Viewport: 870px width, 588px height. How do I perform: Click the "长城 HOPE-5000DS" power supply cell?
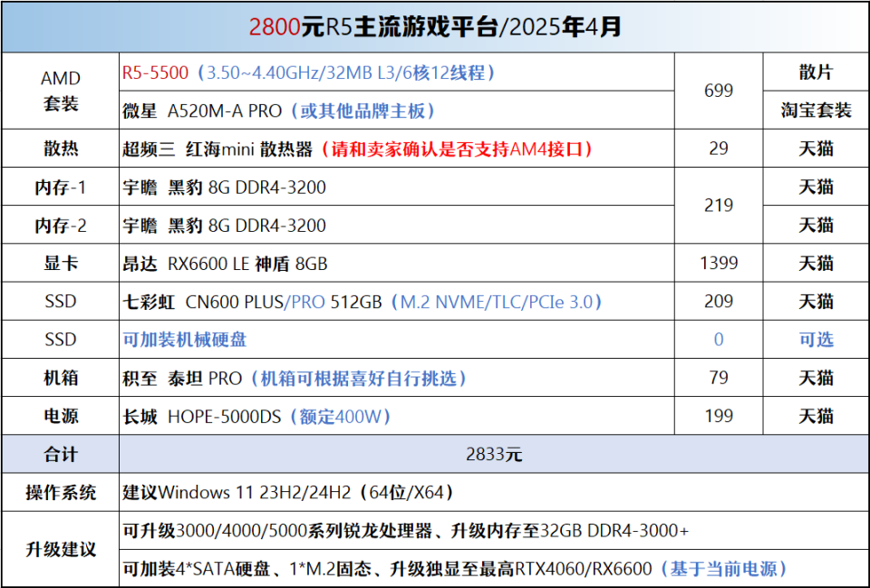(397, 416)
